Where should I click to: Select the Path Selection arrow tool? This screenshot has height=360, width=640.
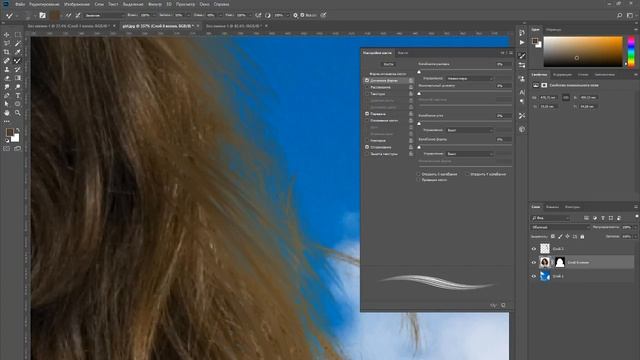[7, 104]
